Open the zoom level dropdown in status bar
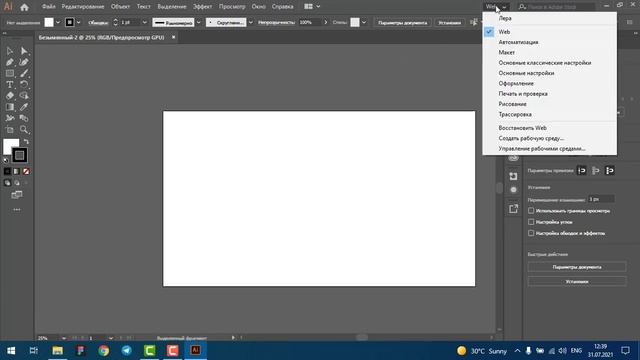This screenshot has width=640, height=360. coord(64,338)
